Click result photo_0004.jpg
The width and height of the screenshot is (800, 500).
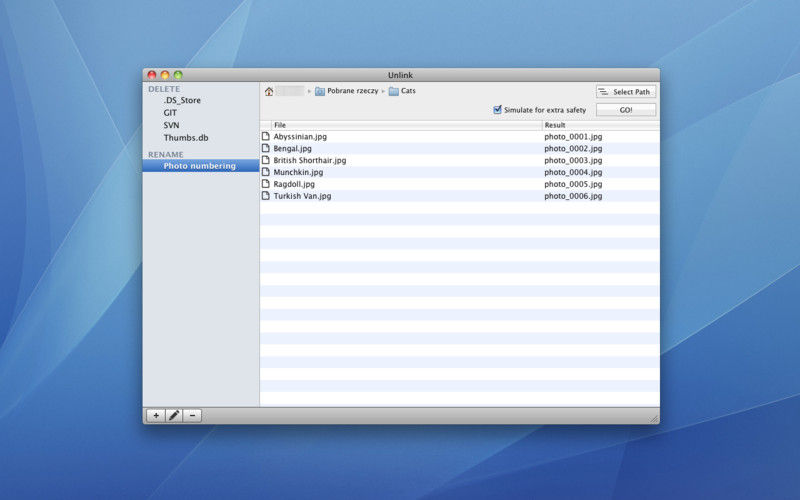(573, 172)
